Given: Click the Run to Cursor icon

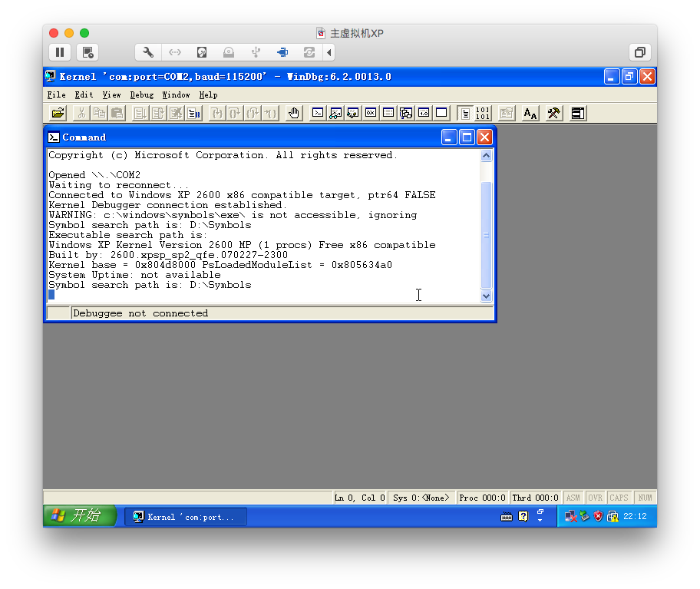Looking at the screenshot, I should point(270,114).
